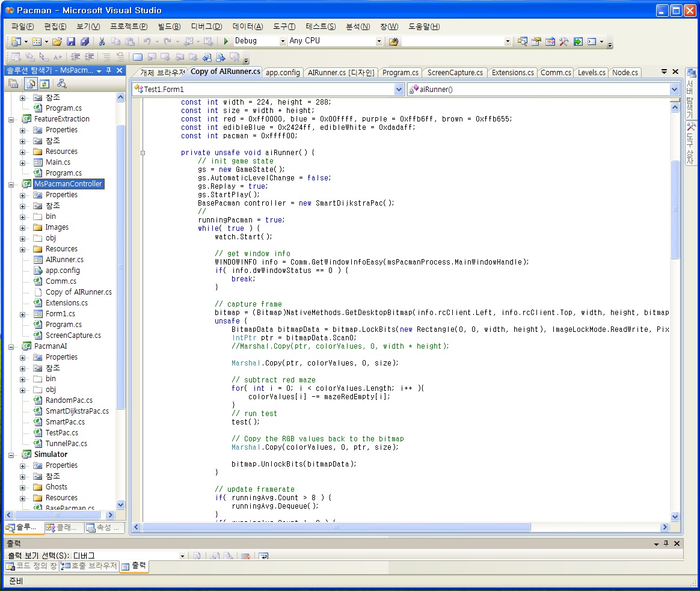Expand the Ghosts folder in Simulator
This screenshot has width=700, height=591.
[23, 487]
